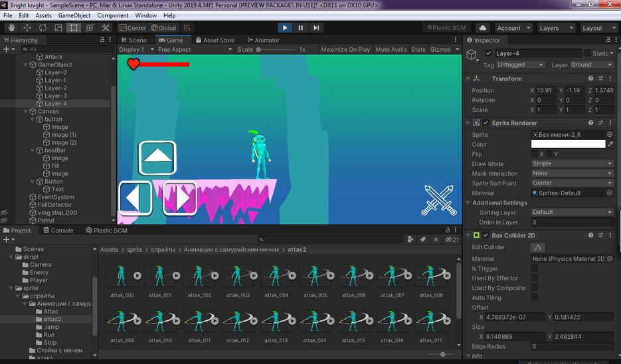Adjust Game view Scale slider
Image resolution: width=621 pixels, height=364 pixels.
coord(276,50)
